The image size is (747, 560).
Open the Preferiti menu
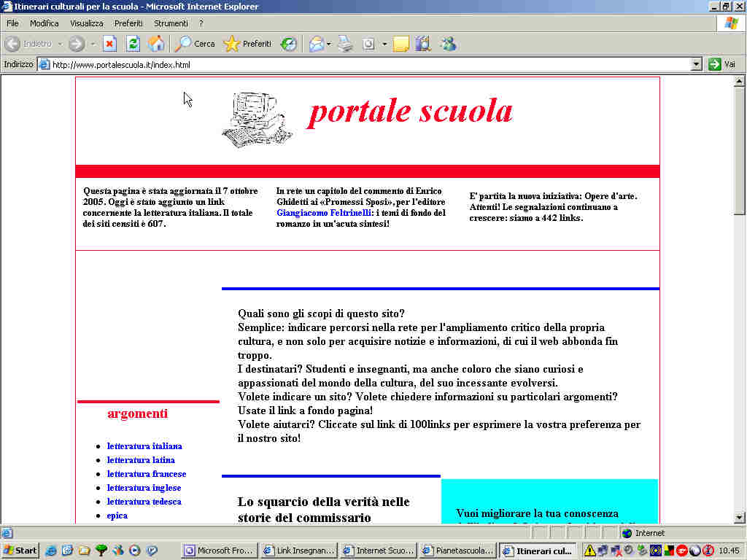pos(128,23)
